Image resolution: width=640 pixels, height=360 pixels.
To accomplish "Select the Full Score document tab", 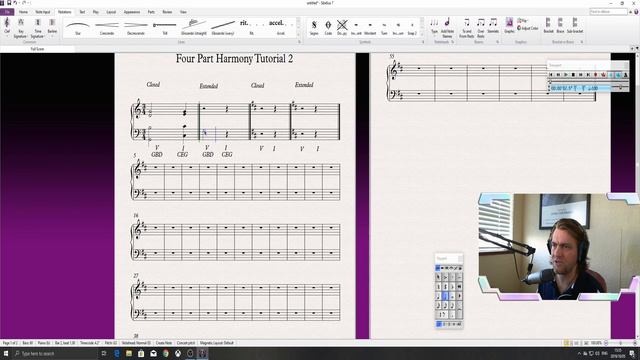I will 38,49.
